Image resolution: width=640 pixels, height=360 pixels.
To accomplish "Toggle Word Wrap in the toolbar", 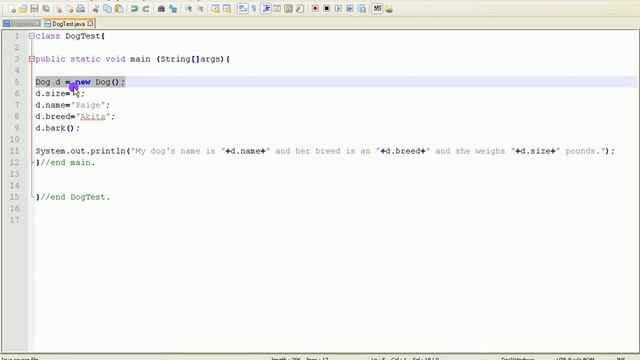I will (242, 9).
